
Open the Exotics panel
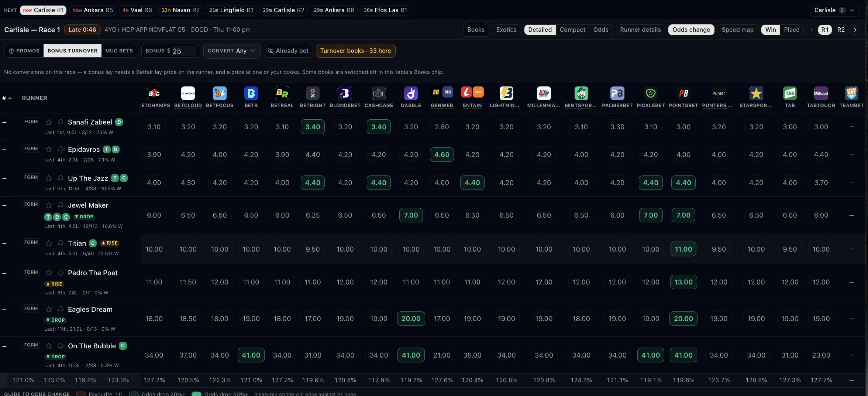pos(506,30)
